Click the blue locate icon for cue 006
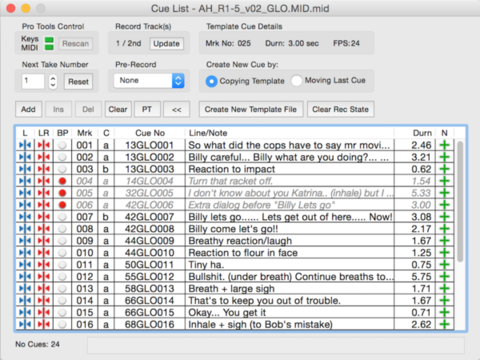The width and height of the screenshot is (480, 360). pos(25,205)
